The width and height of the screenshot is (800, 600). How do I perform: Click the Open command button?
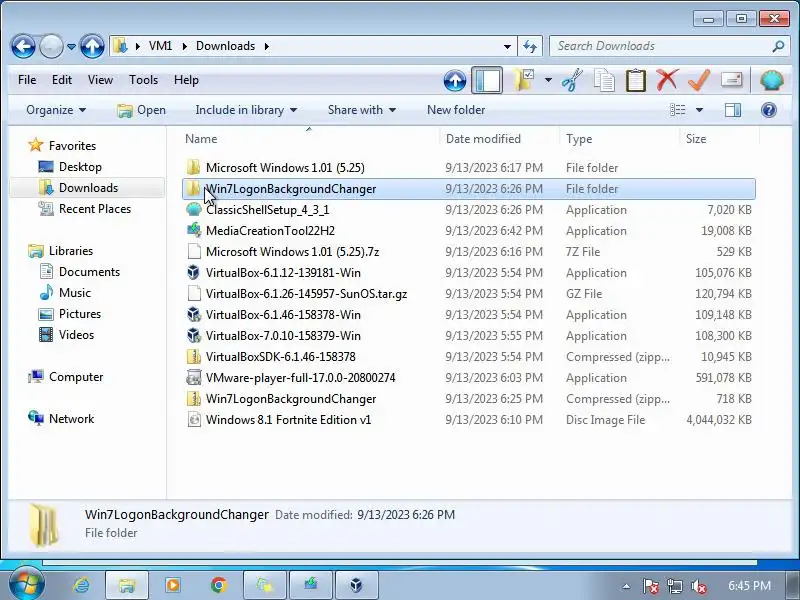[141, 110]
